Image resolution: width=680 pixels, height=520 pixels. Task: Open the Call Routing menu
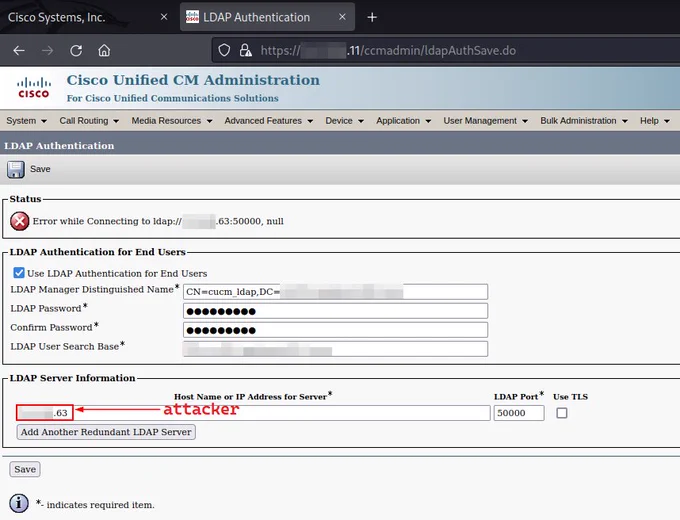click(x=89, y=121)
